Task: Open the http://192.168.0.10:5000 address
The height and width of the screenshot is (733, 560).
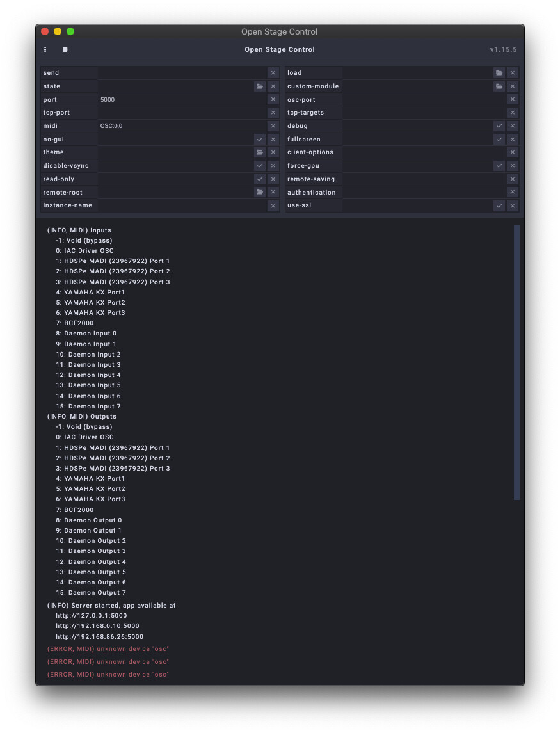Action: coord(97,626)
